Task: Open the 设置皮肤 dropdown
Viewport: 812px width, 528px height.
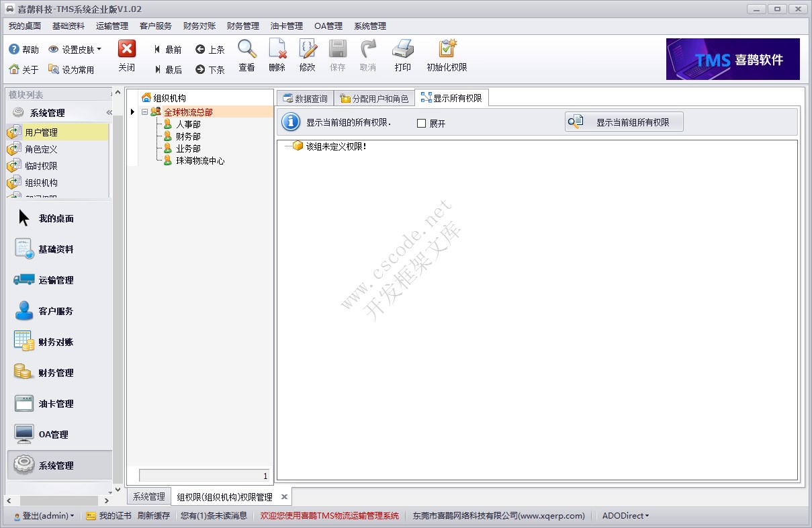Action: coord(75,50)
